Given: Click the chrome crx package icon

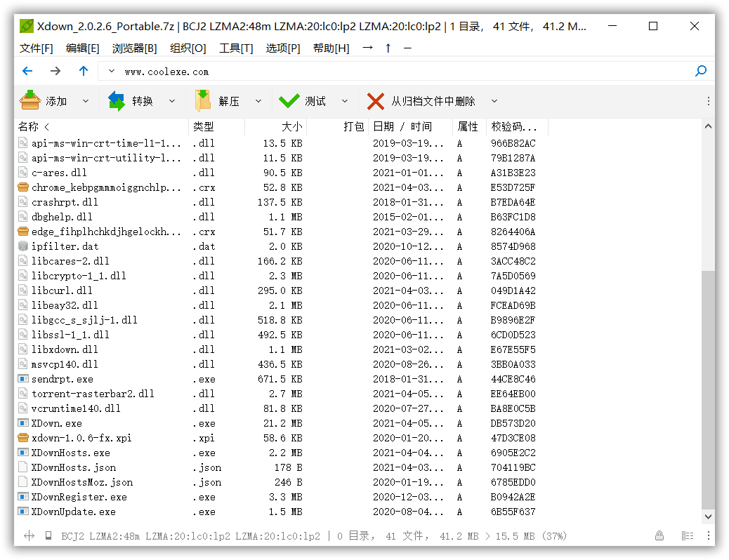Looking at the screenshot, I should (22, 187).
